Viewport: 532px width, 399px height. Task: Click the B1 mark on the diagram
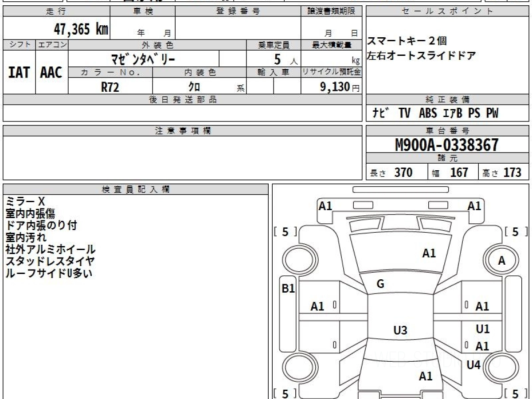289,289
